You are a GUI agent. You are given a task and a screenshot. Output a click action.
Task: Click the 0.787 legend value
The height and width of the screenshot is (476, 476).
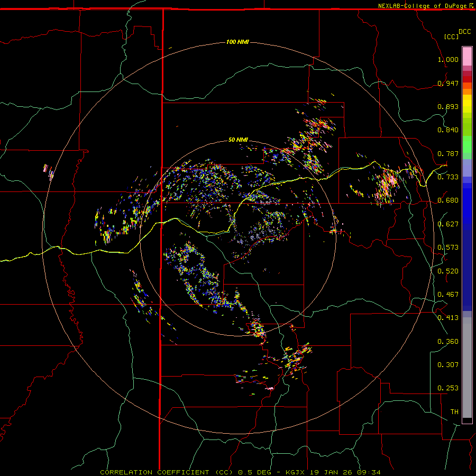(448, 153)
